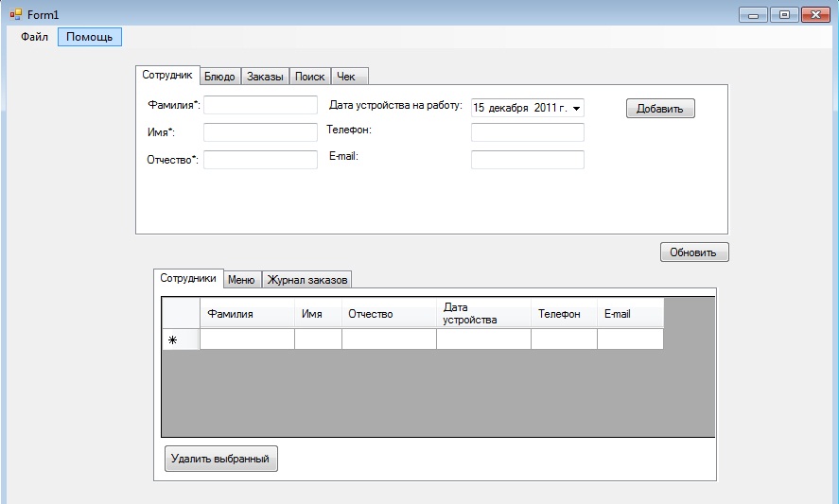The height and width of the screenshot is (504, 839).
Task: Click the empty Отчество cell in new row
Action: point(389,339)
